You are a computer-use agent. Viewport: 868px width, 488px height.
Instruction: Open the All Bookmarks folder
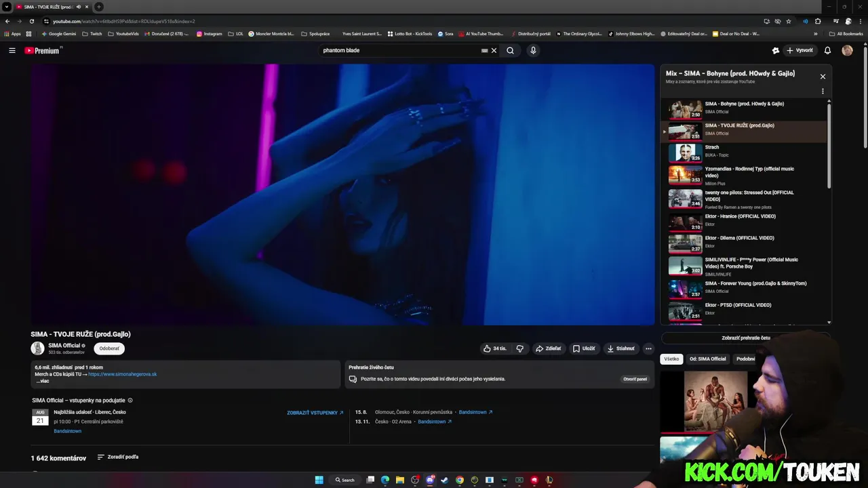846,33
